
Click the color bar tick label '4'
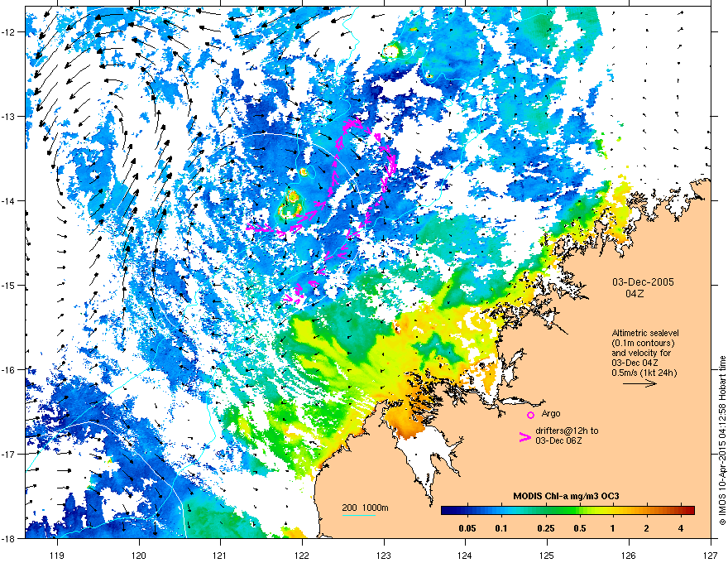(x=680, y=528)
